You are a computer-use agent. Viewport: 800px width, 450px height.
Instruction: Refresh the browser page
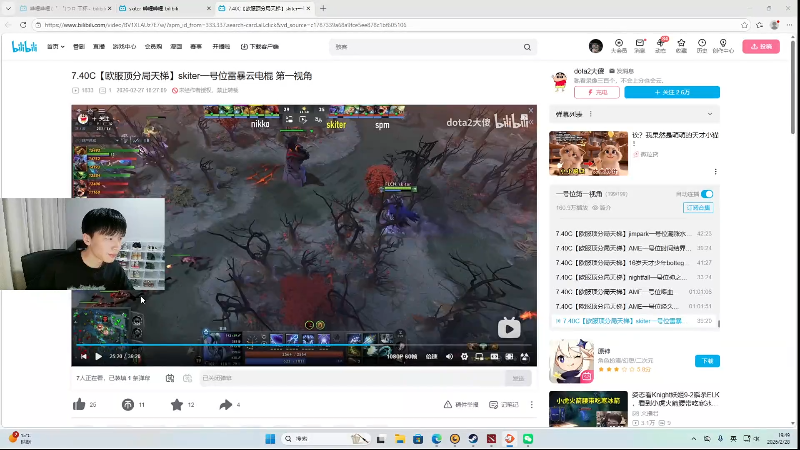[23, 25]
